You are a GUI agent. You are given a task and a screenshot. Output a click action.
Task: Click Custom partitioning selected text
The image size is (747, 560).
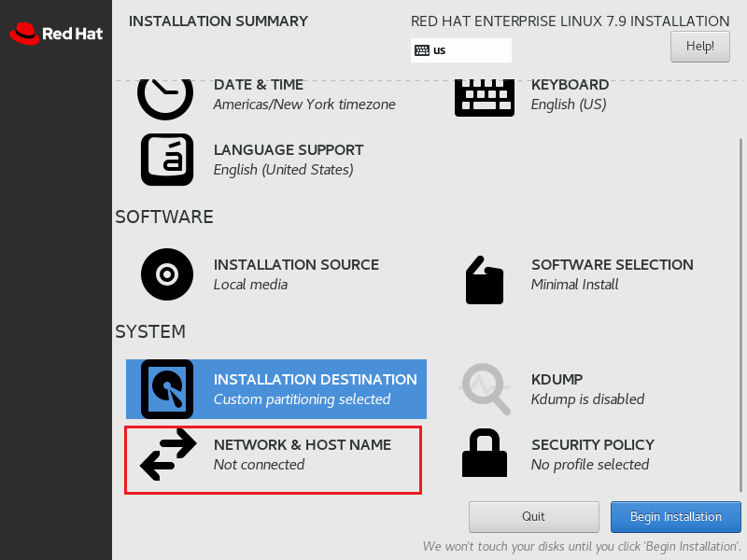tap(302, 399)
